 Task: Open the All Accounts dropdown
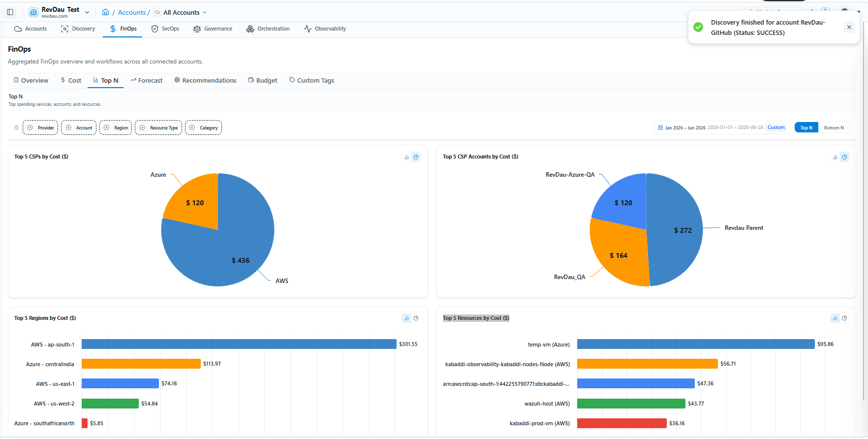181,12
